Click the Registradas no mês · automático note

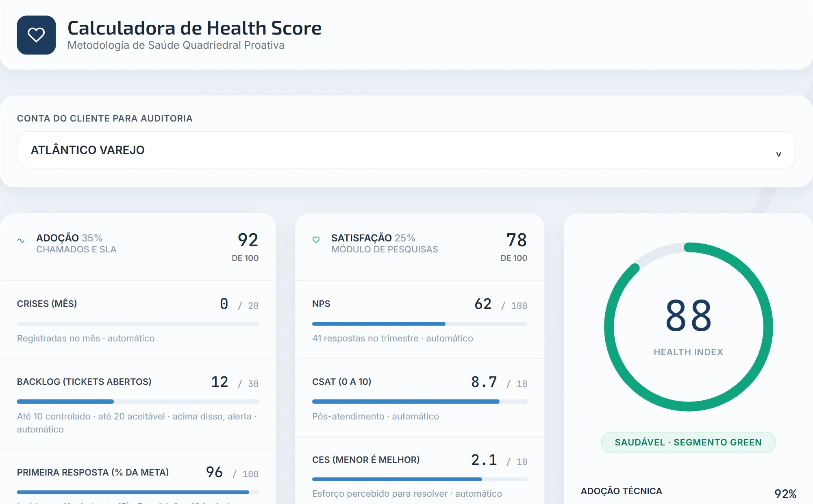click(x=86, y=338)
